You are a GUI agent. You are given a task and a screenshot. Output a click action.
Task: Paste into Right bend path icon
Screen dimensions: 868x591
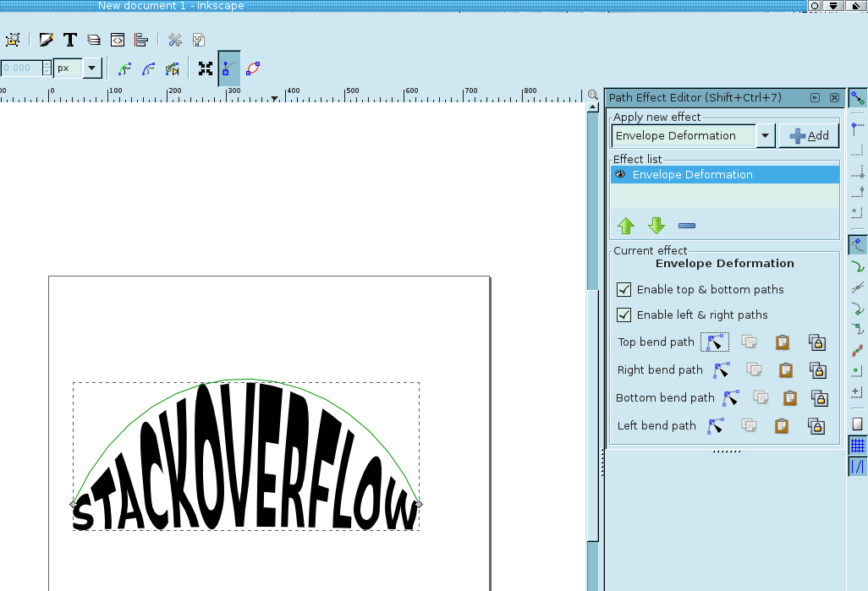coord(786,369)
